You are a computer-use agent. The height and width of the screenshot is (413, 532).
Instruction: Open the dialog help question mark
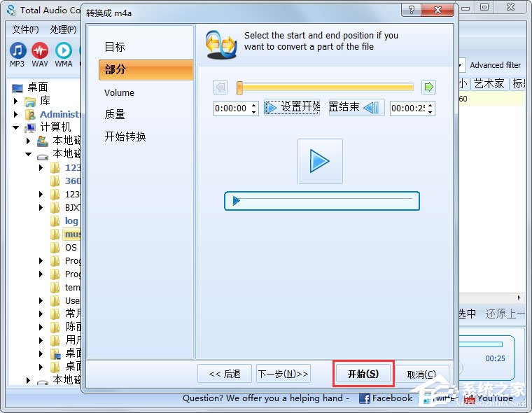pos(411,10)
